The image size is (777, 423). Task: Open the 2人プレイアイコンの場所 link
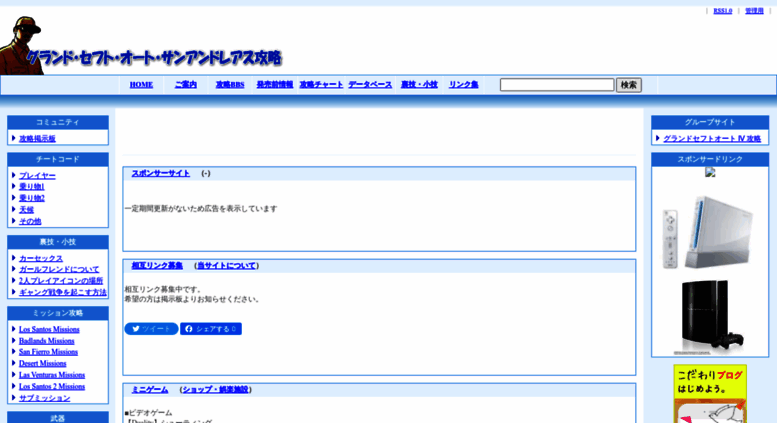(61, 280)
